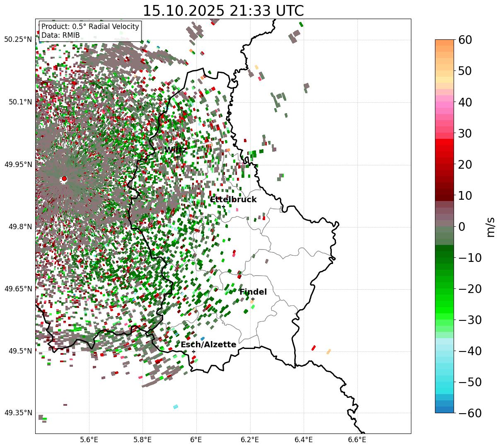The height and width of the screenshot is (448, 500).
Task: Click the 49.8°N latitude tick label
Action: click(19, 227)
